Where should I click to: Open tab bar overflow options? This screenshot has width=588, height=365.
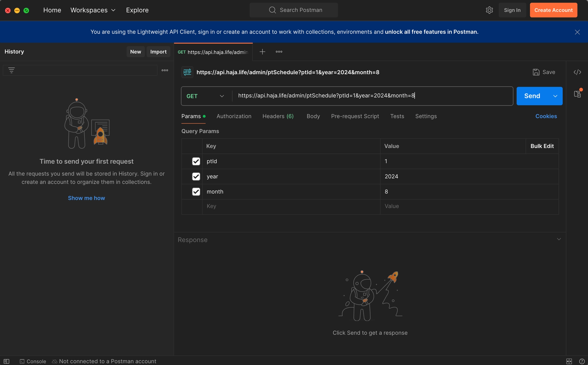pyautogui.click(x=279, y=52)
